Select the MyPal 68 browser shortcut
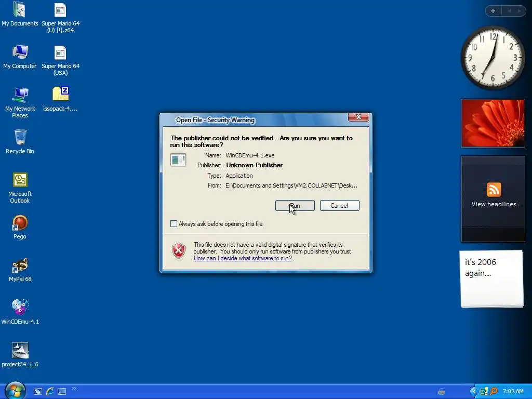 pos(20,270)
